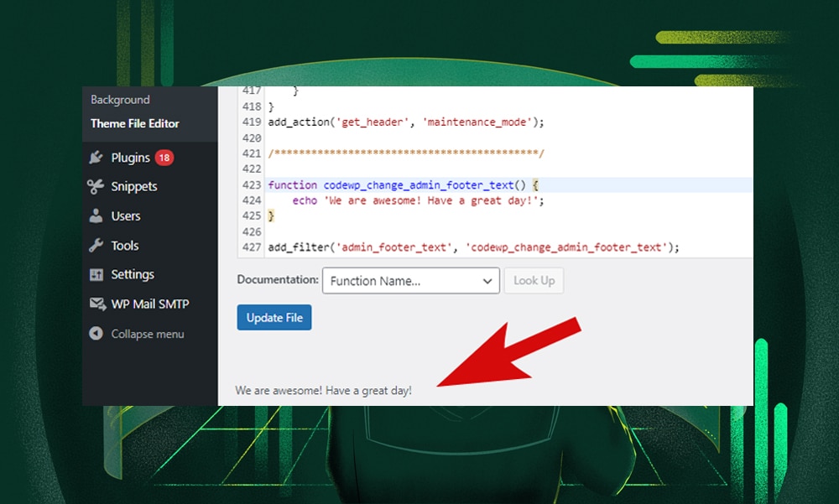Click the Plugins plug icon in sidebar
839x504 pixels.
[x=96, y=158]
